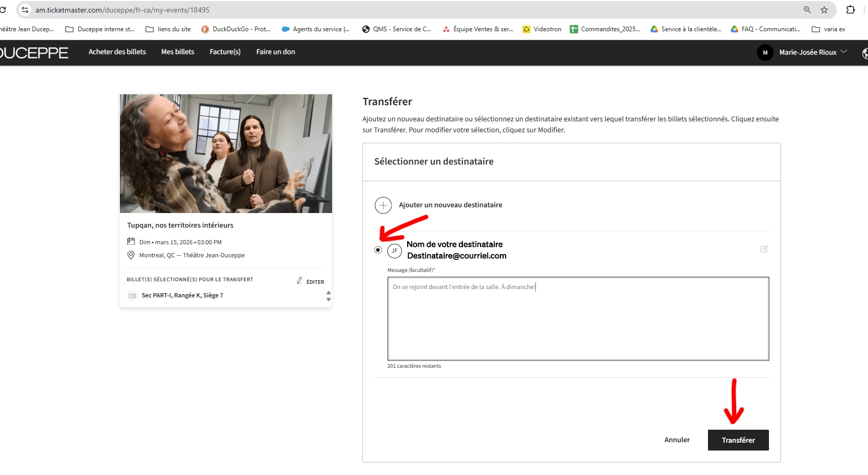Click the site information icon in address bar
Screen dimensions: 868x475
25,10
